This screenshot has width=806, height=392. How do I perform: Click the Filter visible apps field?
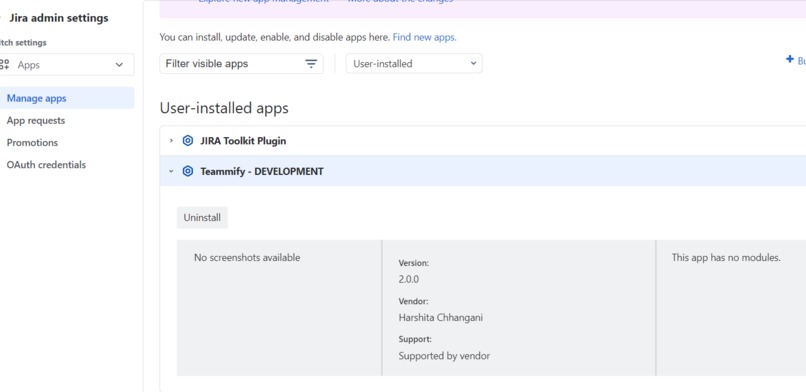[242, 64]
